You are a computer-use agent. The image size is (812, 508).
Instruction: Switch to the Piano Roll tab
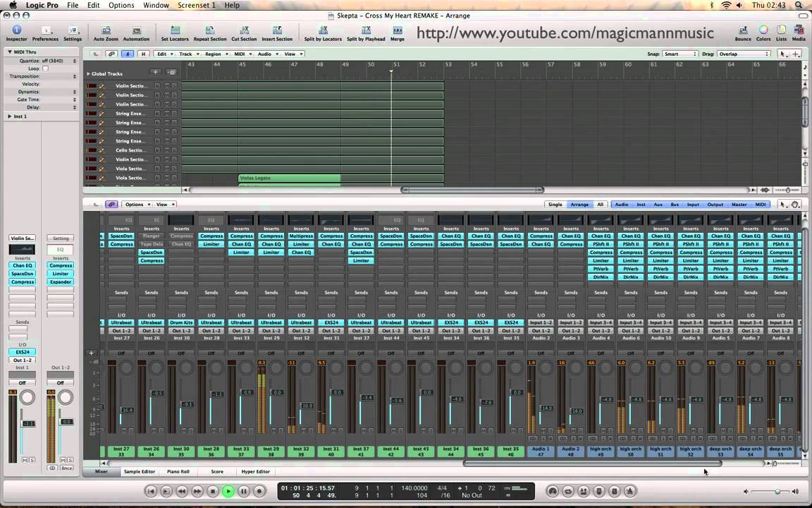(178, 472)
